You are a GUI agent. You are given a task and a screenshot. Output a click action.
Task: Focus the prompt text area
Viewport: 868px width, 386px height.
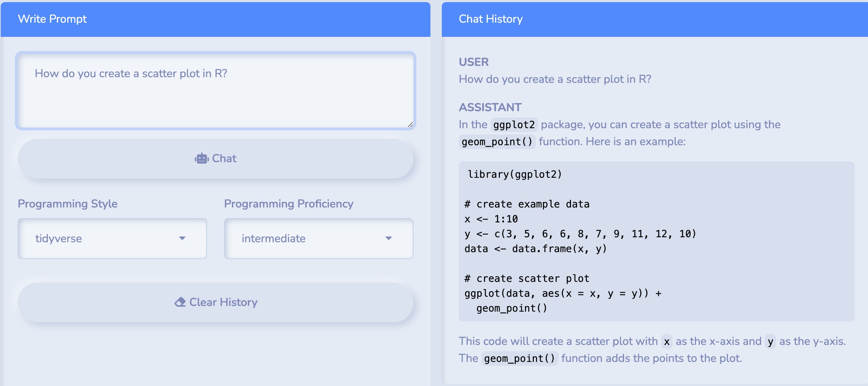(x=216, y=91)
